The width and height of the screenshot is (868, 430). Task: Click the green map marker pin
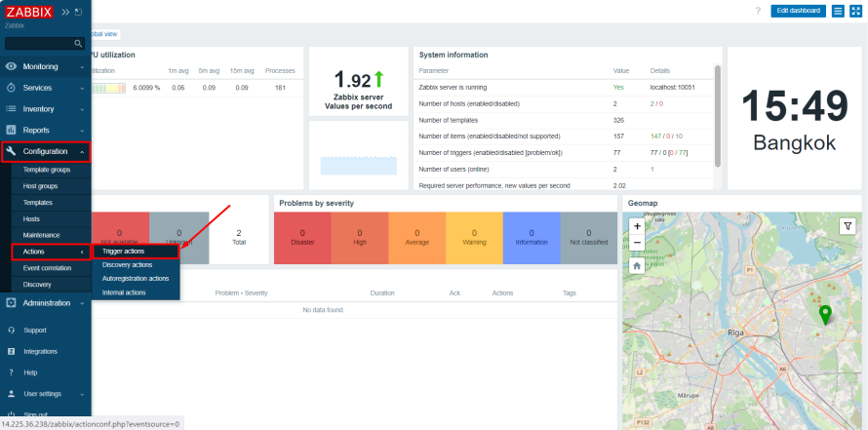pos(825,315)
